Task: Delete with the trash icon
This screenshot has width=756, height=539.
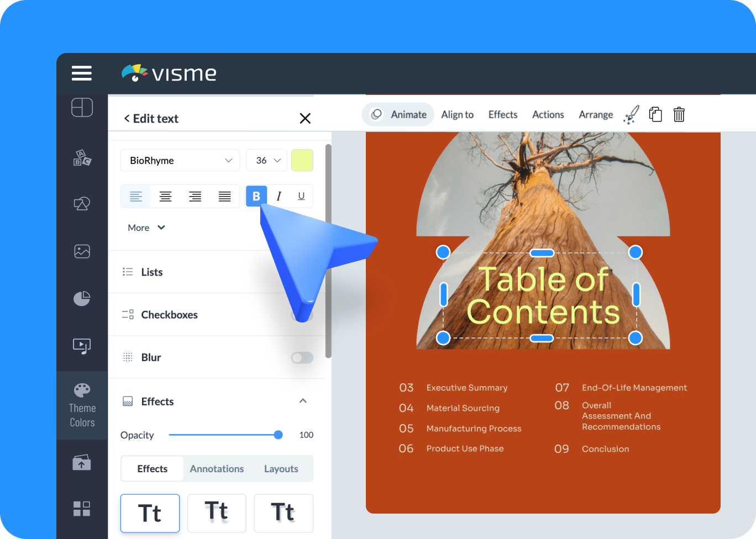Action: (679, 114)
